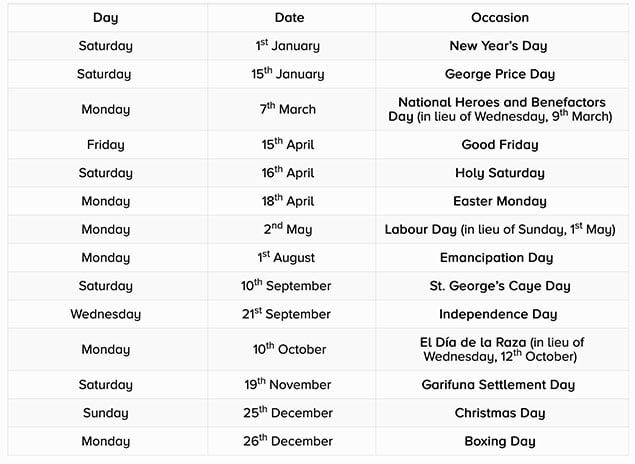Screen dimensions: 635x464
Task: Select Garifuna Settlement Day cell
Action: [499, 385]
